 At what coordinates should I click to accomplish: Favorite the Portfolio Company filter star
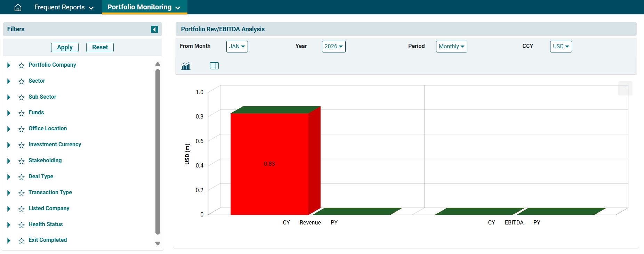[22, 65]
